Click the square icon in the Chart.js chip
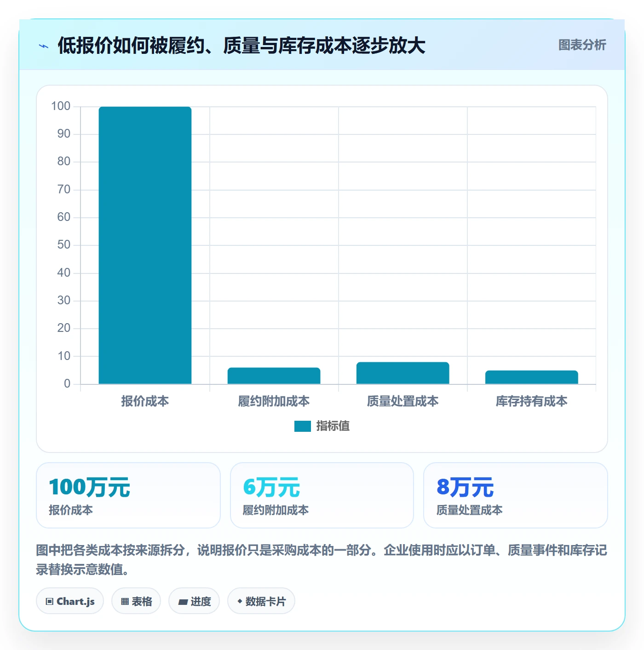This screenshot has height=650, width=644. pos(50,602)
